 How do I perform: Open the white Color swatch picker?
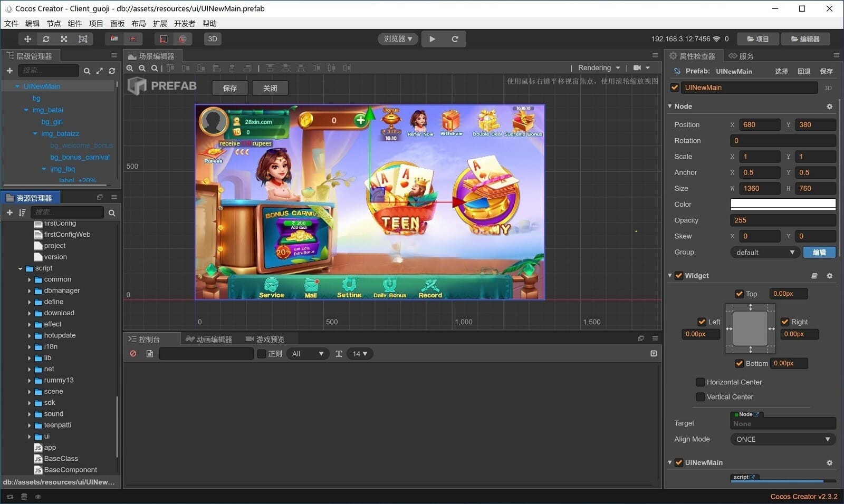783,205
